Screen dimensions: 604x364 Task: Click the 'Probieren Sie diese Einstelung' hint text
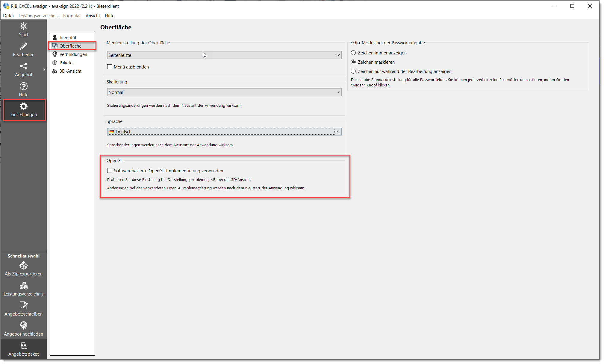click(179, 179)
